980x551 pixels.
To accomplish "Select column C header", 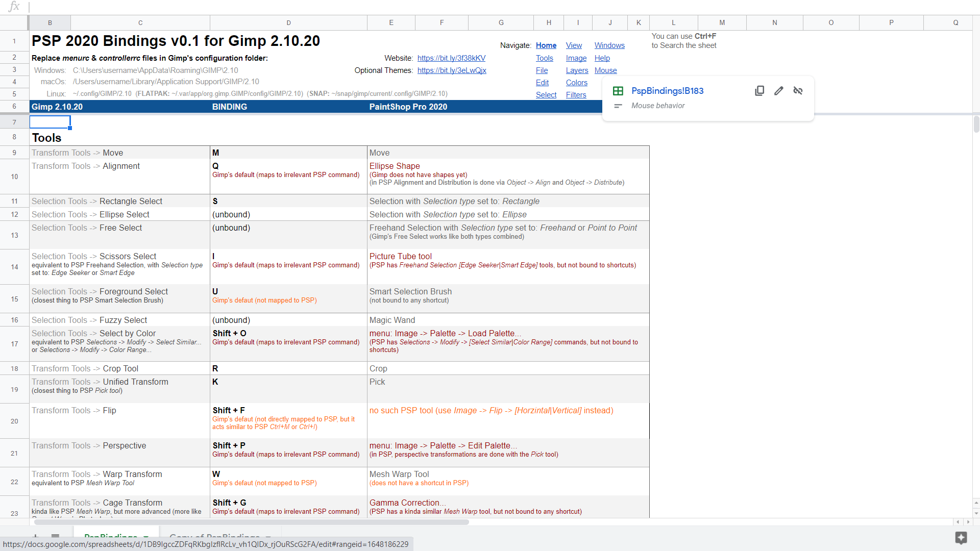I will pyautogui.click(x=140, y=22).
